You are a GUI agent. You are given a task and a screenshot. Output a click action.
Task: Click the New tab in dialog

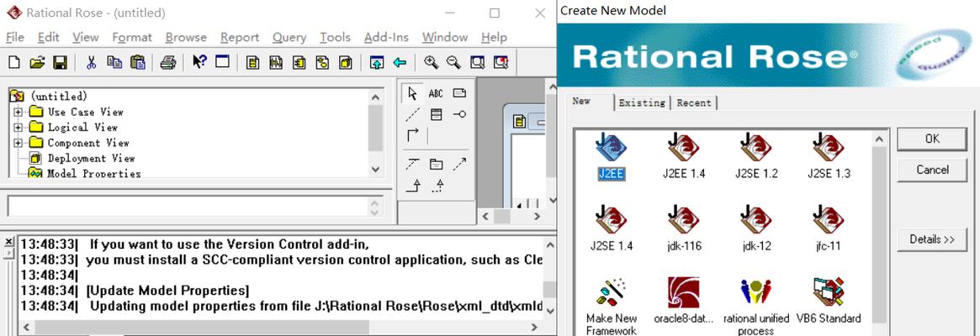click(x=581, y=101)
